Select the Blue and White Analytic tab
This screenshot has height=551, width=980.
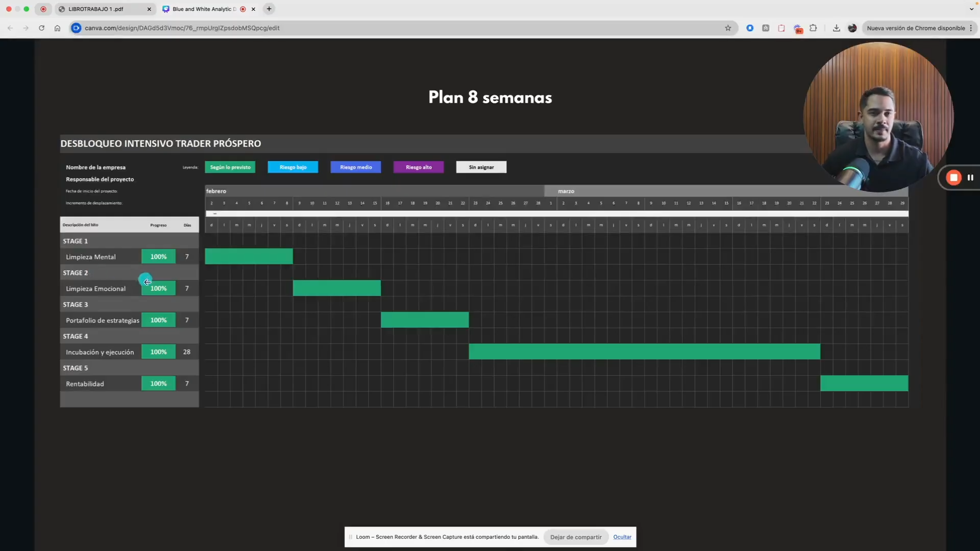click(x=204, y=9)
